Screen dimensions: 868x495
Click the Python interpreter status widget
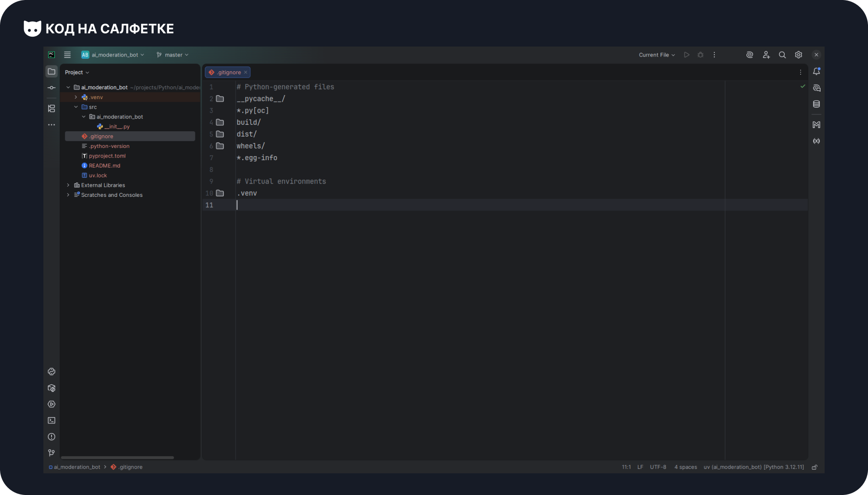(754, 467)
